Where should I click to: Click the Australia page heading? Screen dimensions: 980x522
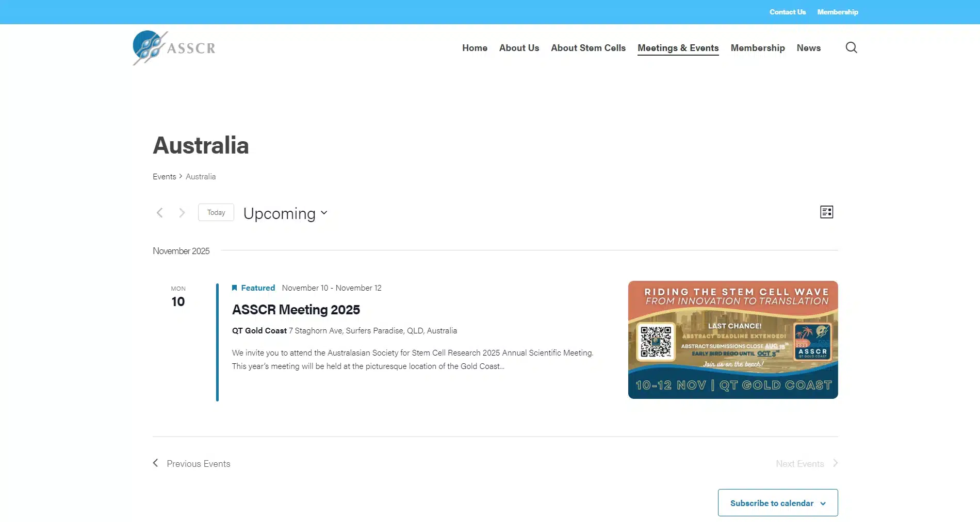point(201,145)
